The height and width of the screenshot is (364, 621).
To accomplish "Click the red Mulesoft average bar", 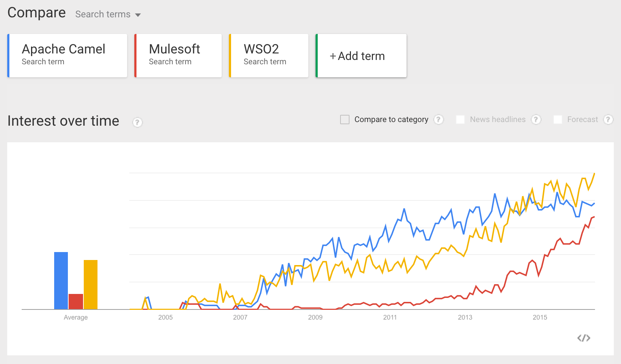I will 76,302.
